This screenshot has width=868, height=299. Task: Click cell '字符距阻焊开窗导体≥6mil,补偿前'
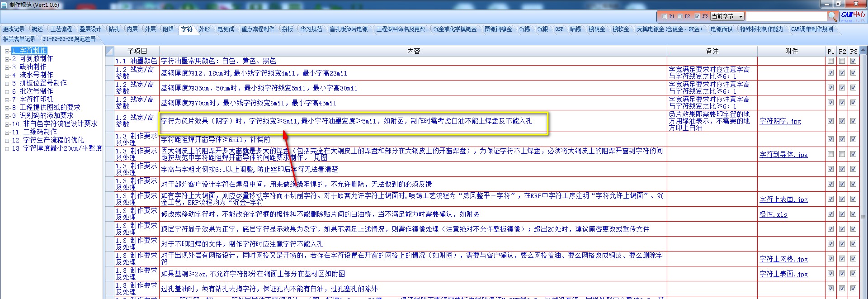(x=413, y=139)
